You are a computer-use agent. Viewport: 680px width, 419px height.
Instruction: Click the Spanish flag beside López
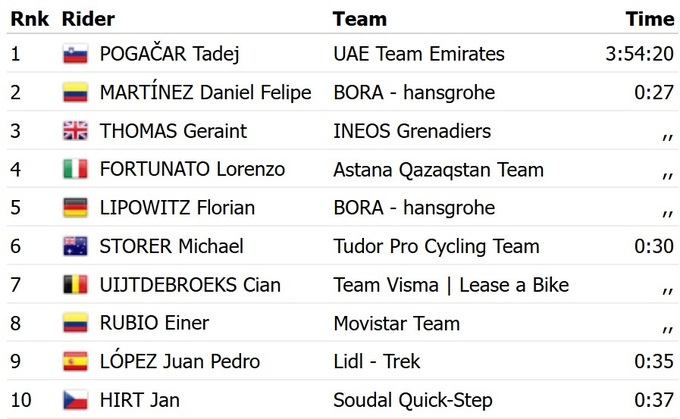(75, 362)
